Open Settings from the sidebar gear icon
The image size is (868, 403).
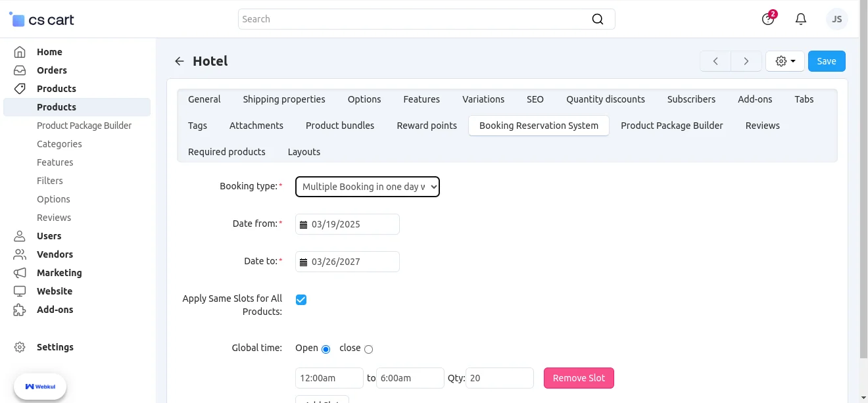pyautogui.click(x=20, y=346)
